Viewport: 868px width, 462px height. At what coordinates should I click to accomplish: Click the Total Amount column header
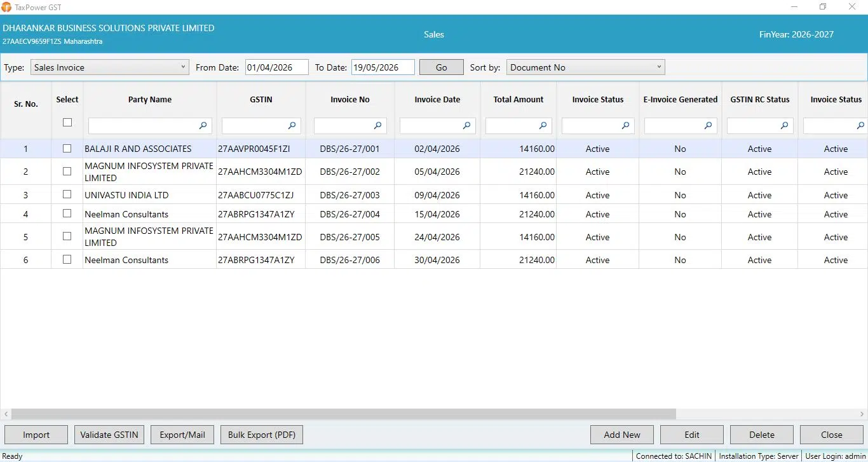519,99
